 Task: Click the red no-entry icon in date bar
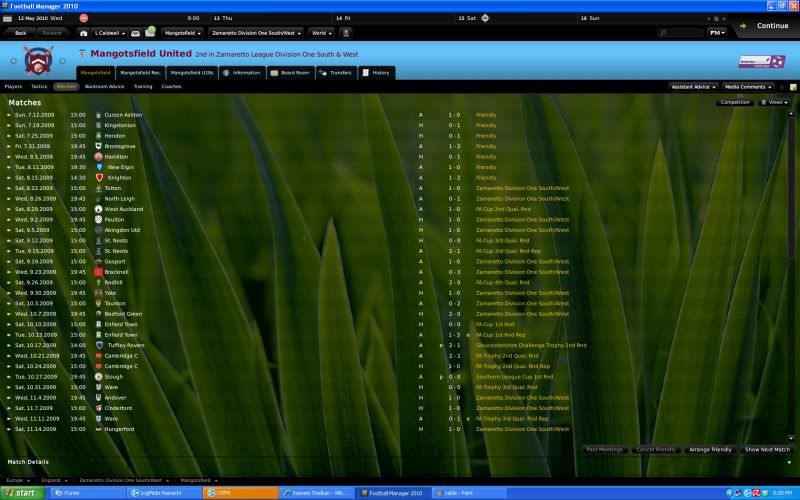click(82, 18)
